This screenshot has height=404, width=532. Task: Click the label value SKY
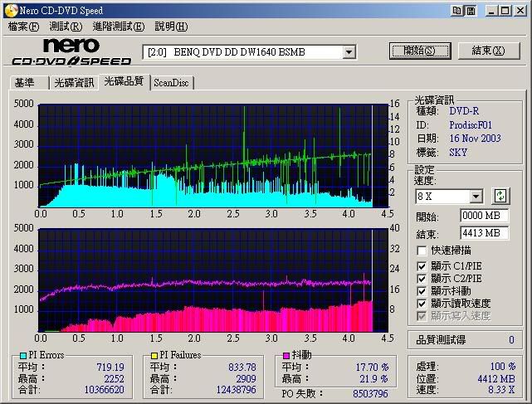(458, 153)
